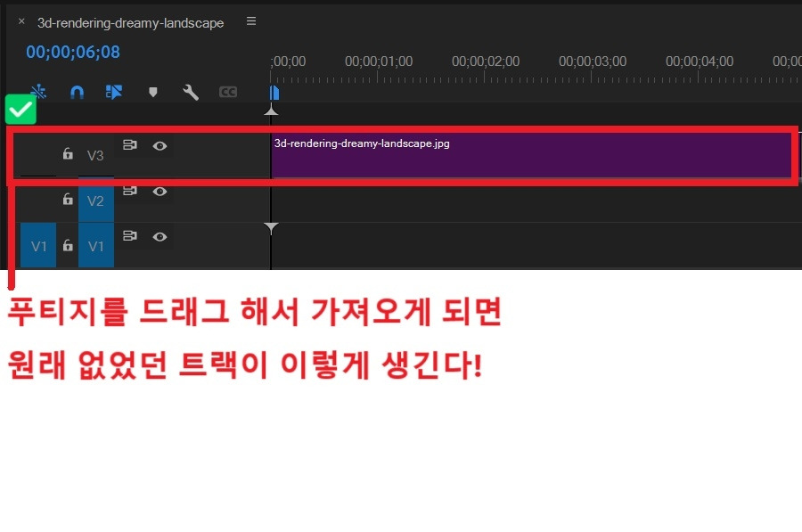Click the Add Marker icon

point(152,92)
